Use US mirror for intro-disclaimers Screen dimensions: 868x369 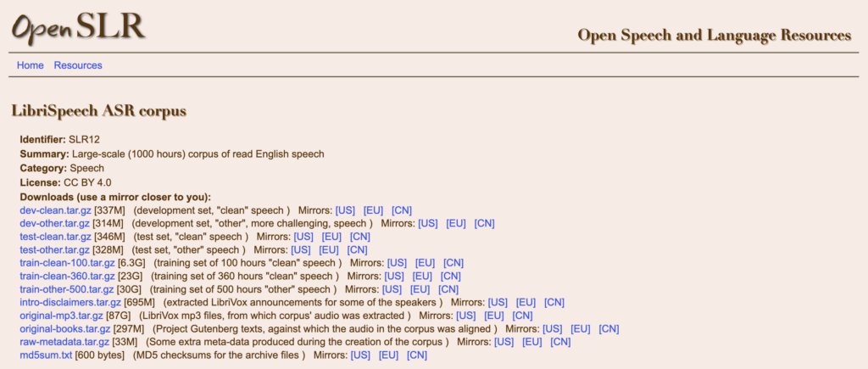pos(498,303)
